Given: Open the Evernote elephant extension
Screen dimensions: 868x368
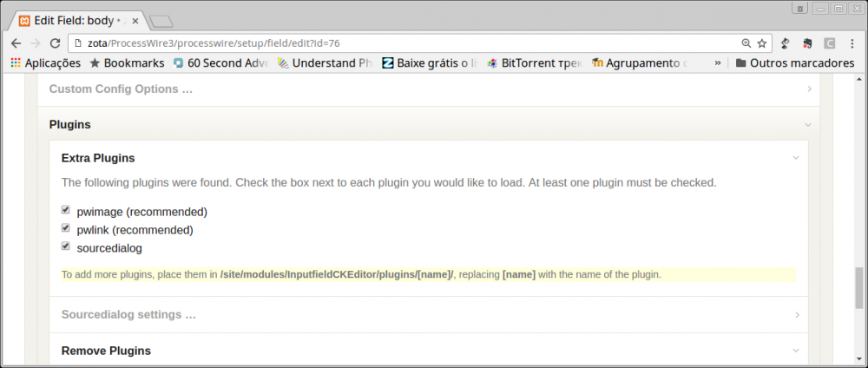Looking at the screenshot, I should (807, 43).
